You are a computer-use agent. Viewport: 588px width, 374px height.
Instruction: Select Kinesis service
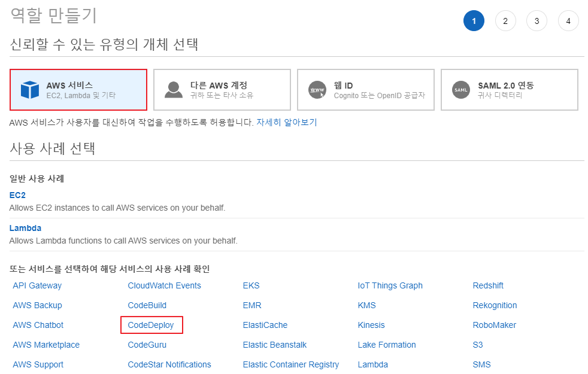(371, 325)
